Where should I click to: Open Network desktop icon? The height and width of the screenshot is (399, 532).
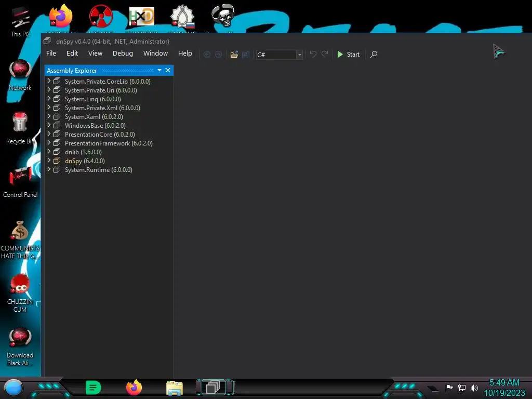[20, 75]
